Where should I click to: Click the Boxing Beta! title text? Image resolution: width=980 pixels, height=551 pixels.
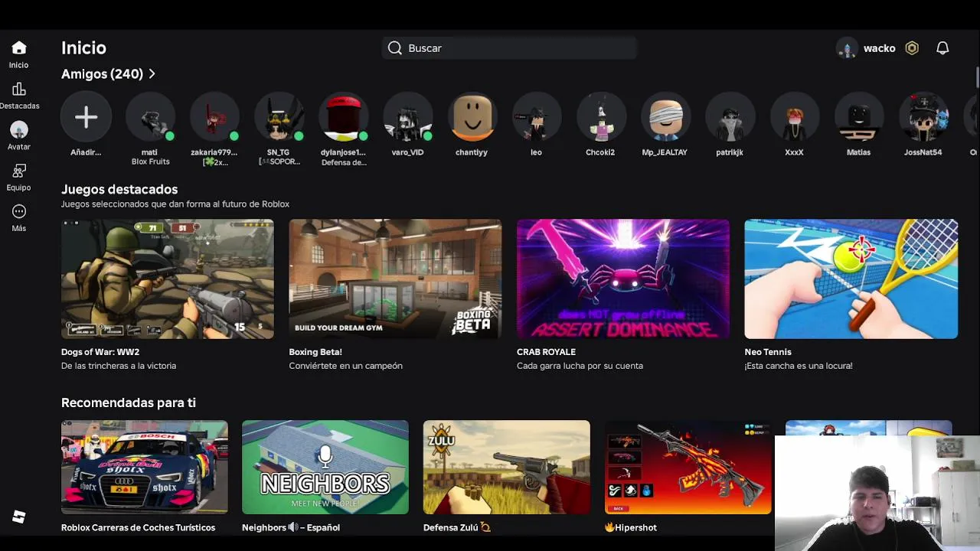pyautogui.click(x=315, y=352)
